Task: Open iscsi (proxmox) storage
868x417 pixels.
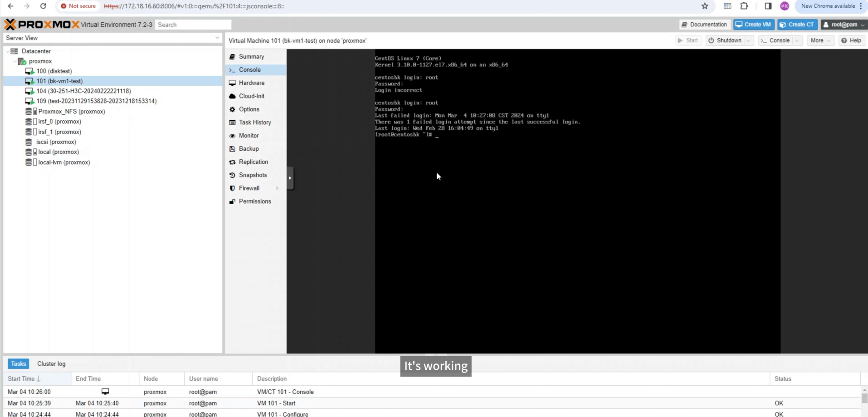Action: [x=56, y=142]
